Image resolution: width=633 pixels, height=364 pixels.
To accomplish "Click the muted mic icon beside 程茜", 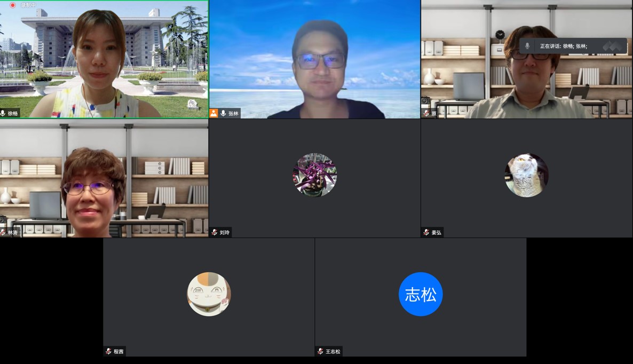I will point(108,351).
